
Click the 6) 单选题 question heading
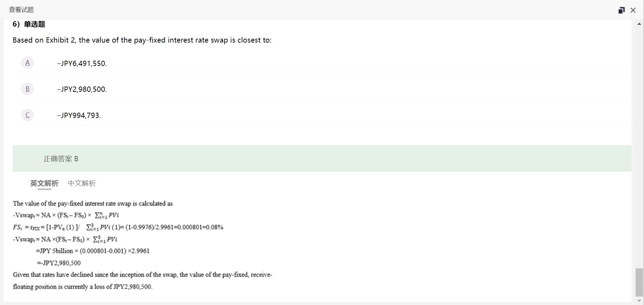click(29, 24)
